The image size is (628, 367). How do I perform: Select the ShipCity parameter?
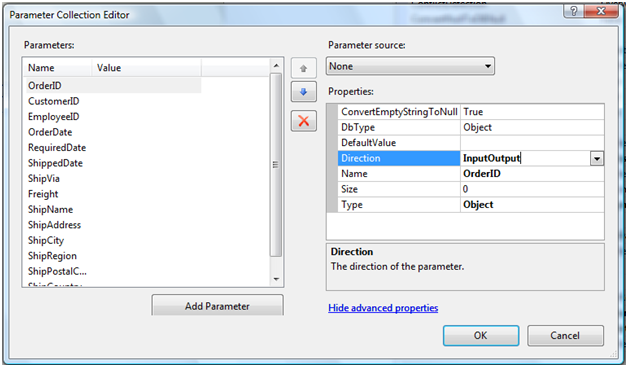46,240
